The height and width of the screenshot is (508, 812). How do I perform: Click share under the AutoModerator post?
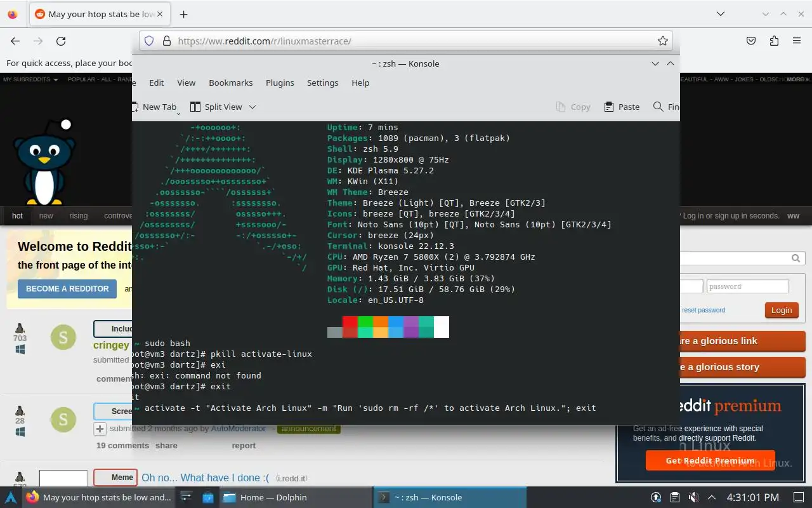point(167,445)
